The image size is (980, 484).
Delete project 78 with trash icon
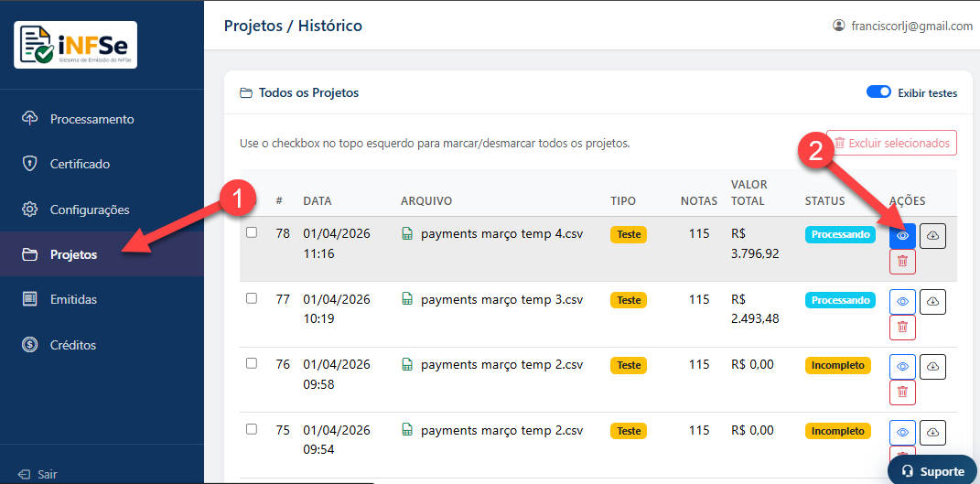(902, 262)
